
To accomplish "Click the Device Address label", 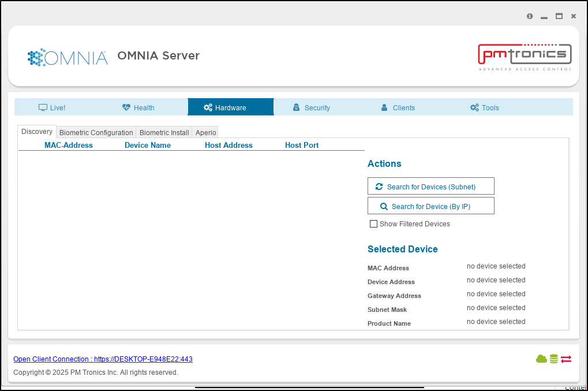I will pos(391,282).
